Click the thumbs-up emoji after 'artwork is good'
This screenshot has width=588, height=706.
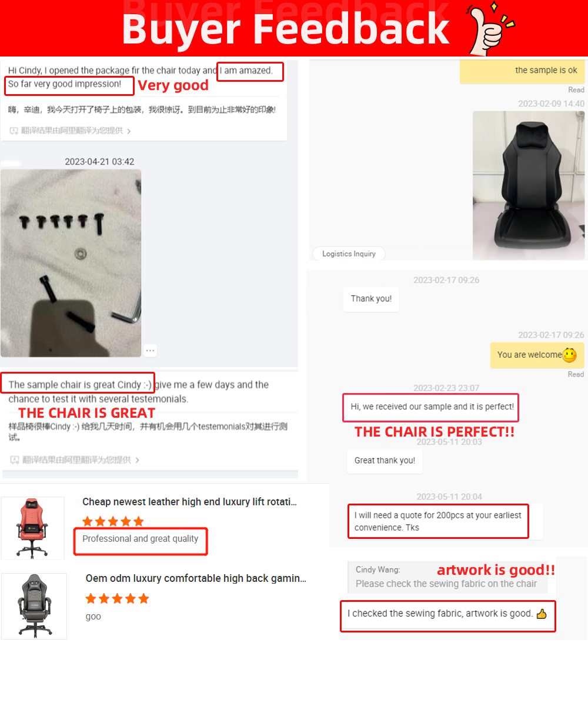(542, 614)
